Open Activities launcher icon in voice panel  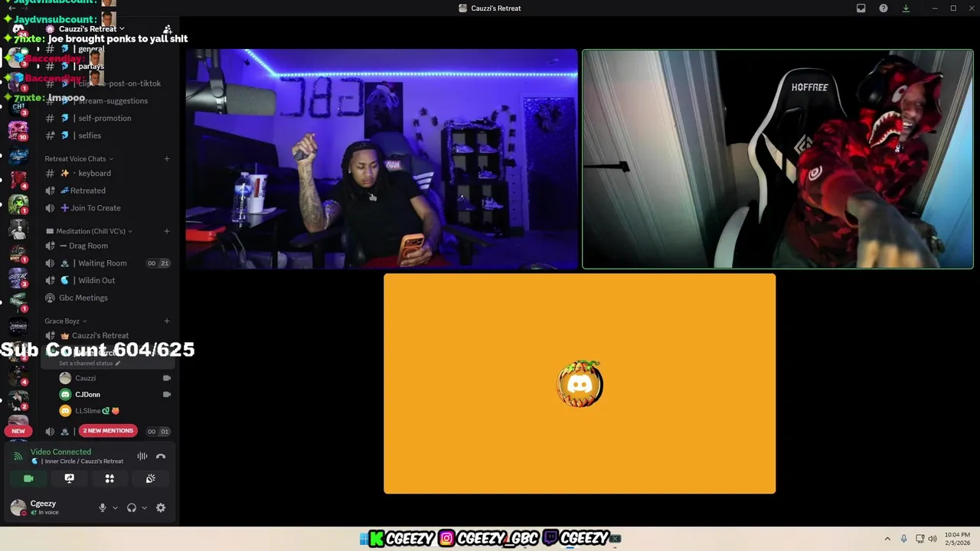click(109, 478)
